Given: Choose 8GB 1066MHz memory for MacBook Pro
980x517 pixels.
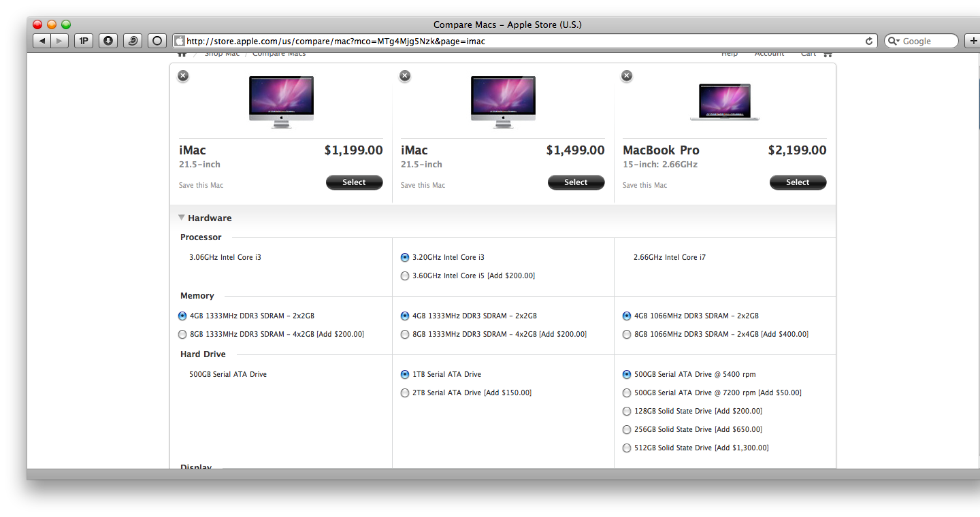Looking at the screenshot, I should point(627,334).
